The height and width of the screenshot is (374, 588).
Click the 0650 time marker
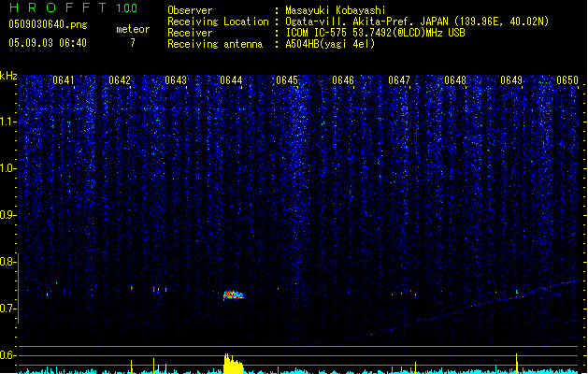coord(567,80)
